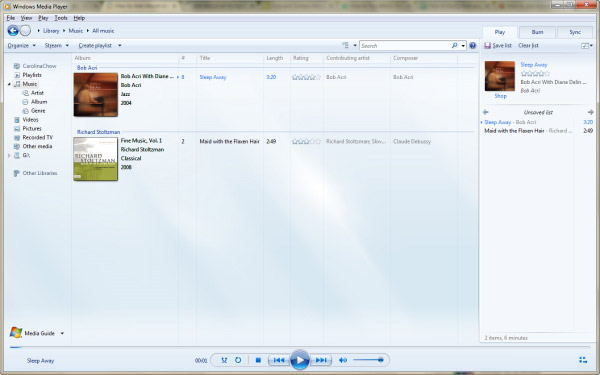Screen dimensions: 600x375
Task: Select Album under Music
Action: (39, 102)
